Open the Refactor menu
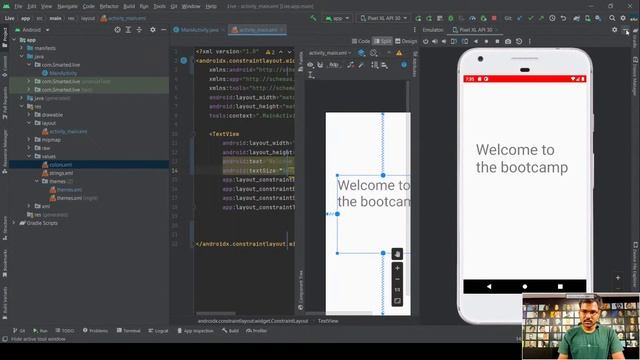Screen dimensions: 640x360 [x=109, y=7]
